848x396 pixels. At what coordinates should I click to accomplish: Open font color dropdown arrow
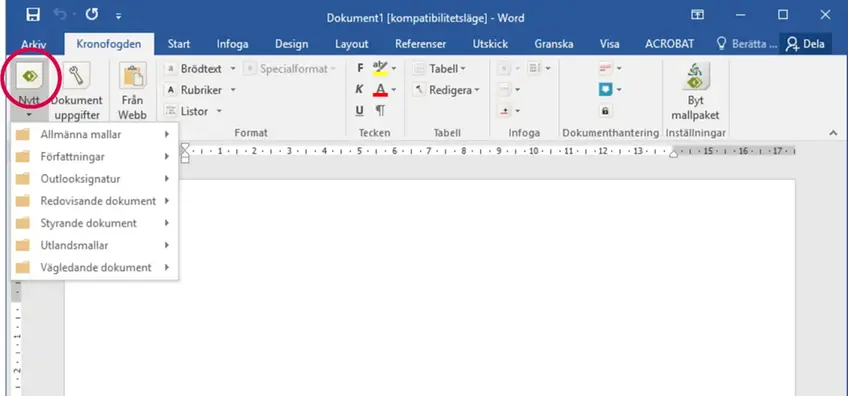[x=394, y=90]
